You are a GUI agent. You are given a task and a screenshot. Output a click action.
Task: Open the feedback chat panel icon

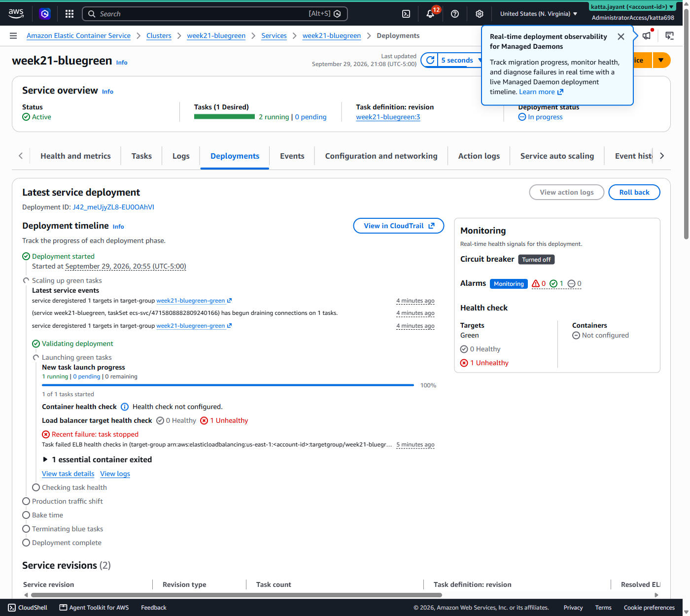point(669,35)
